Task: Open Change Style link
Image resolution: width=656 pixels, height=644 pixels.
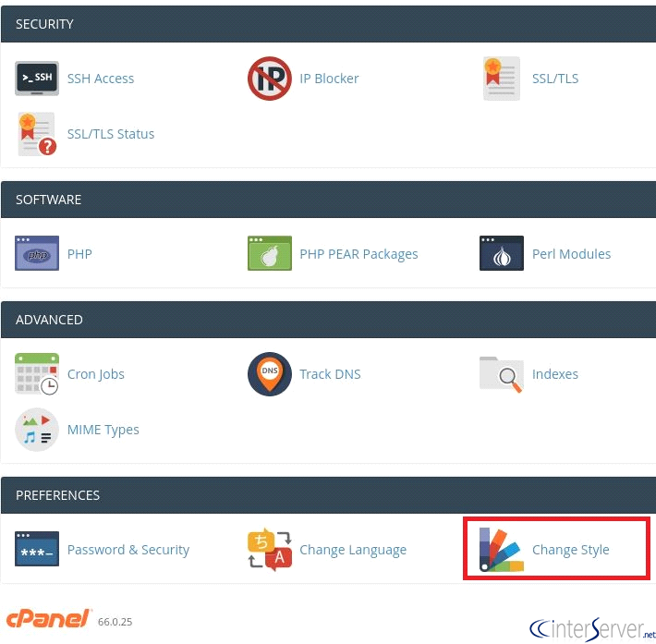Action: coord(571,550)
